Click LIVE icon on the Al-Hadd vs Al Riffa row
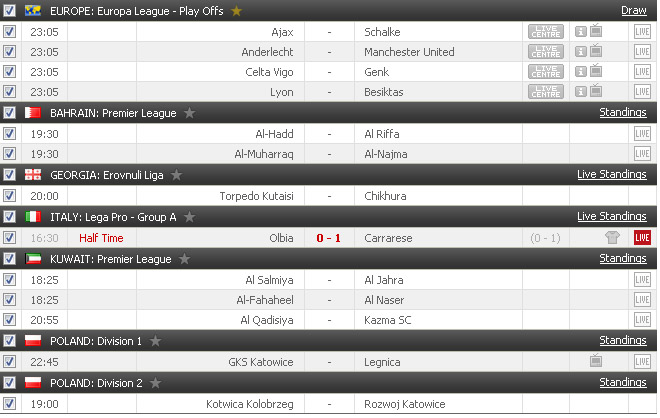660x418 pixels. [x=642, y=134]
